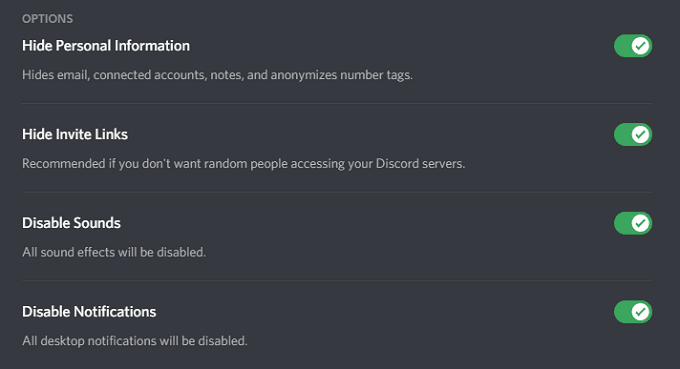This screenshot has width=680, height=369.
Task: Click 'All desktop notifications will be disabled' text
Action: click(x=135, y=341)
